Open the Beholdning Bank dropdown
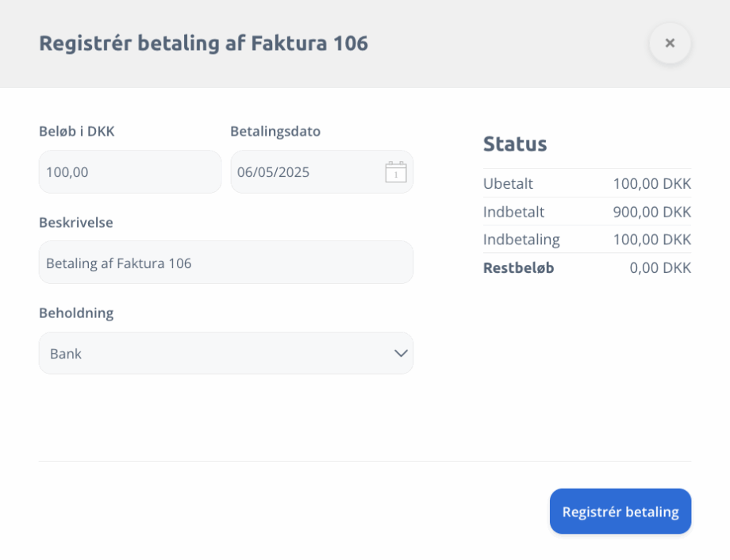The image size is (730, 560). coord(226,353)
